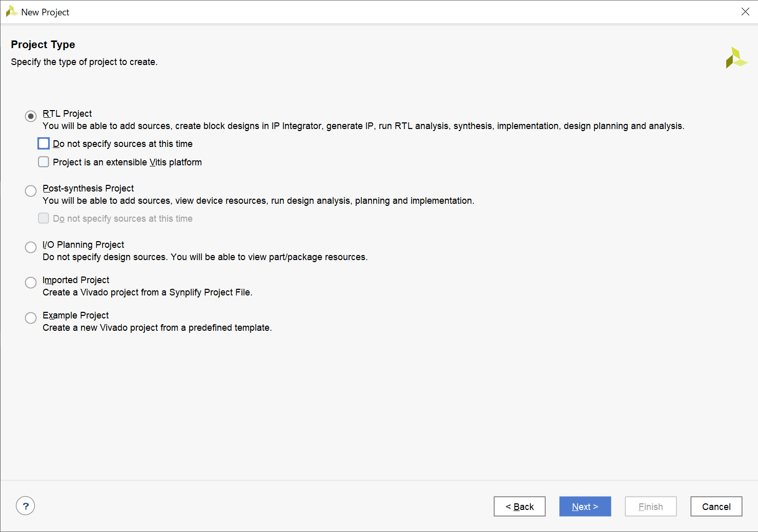Select the Imported Project radio button
The image size is (758, 532).
click(x=31, y=283)
